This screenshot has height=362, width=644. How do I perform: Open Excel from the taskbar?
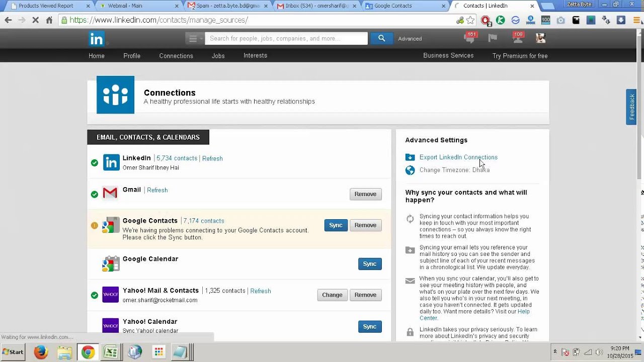click(111, 352)
